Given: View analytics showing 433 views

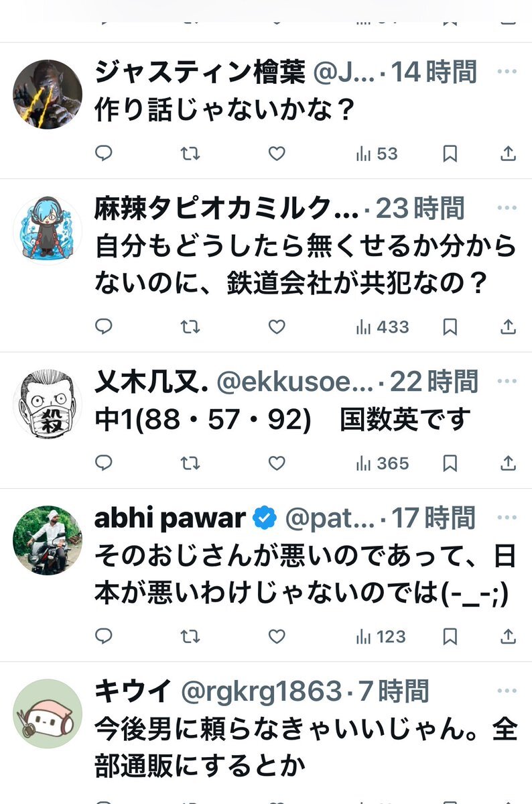Looking at the screenshot, I should pyautogui.click(x=382, y=327).
